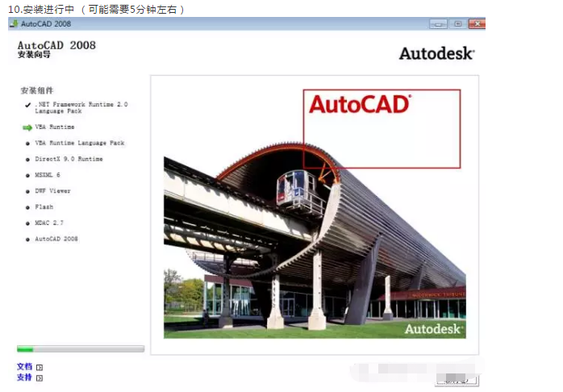Select the "MDAC 2.7" component entry
563x392 pixels.
pos(49,223)
